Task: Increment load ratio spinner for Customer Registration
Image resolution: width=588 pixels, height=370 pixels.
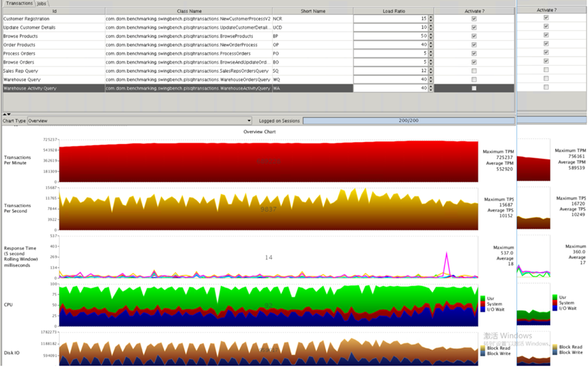Action: click(x=431, y=17)
